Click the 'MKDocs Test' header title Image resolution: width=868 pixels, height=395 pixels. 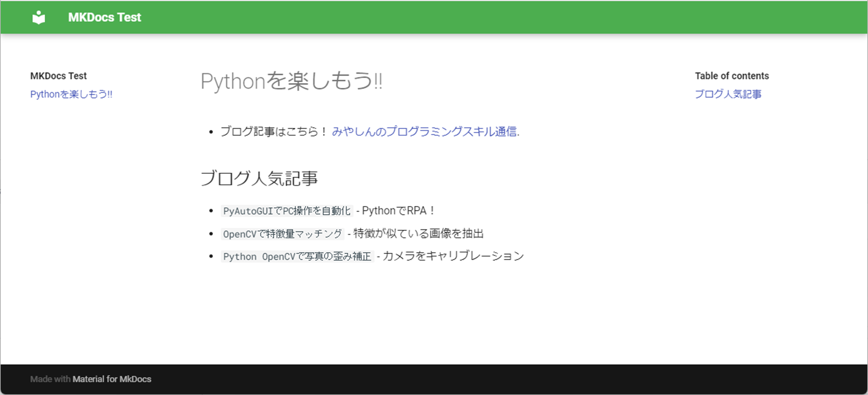104,17
